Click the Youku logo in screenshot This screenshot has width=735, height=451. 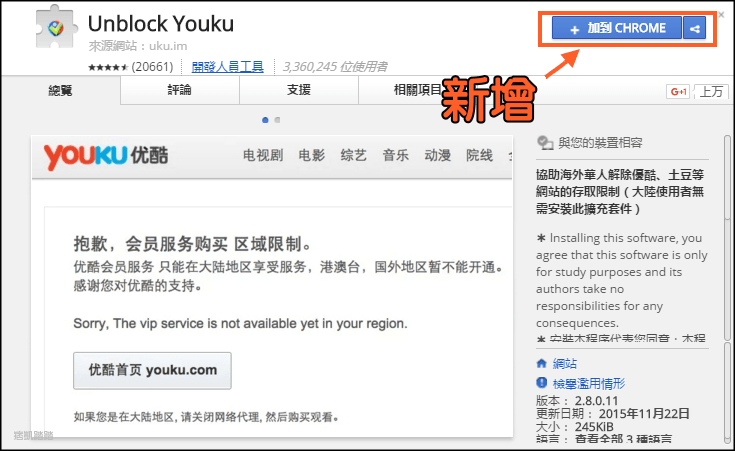click(105, 156)
